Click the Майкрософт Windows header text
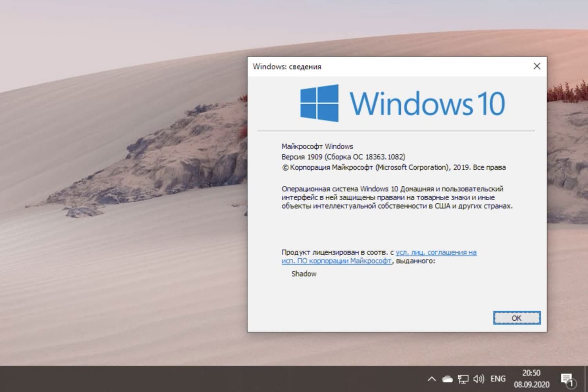Screen dimensions: 588x392 click(318, 146)
